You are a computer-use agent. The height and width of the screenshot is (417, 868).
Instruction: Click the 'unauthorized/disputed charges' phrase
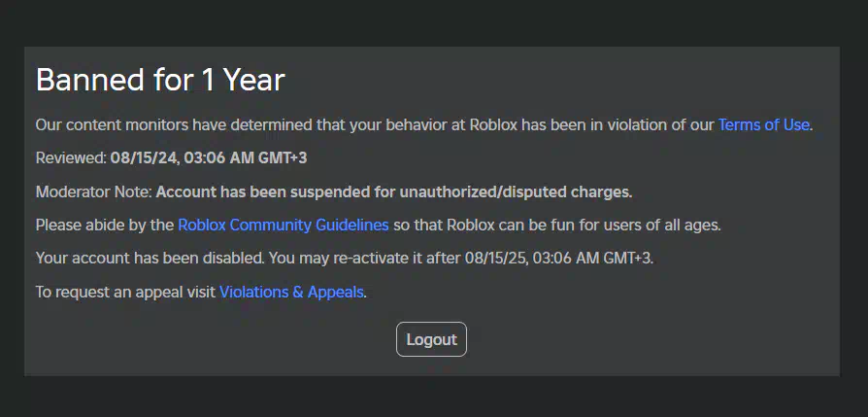click(516, 191)
